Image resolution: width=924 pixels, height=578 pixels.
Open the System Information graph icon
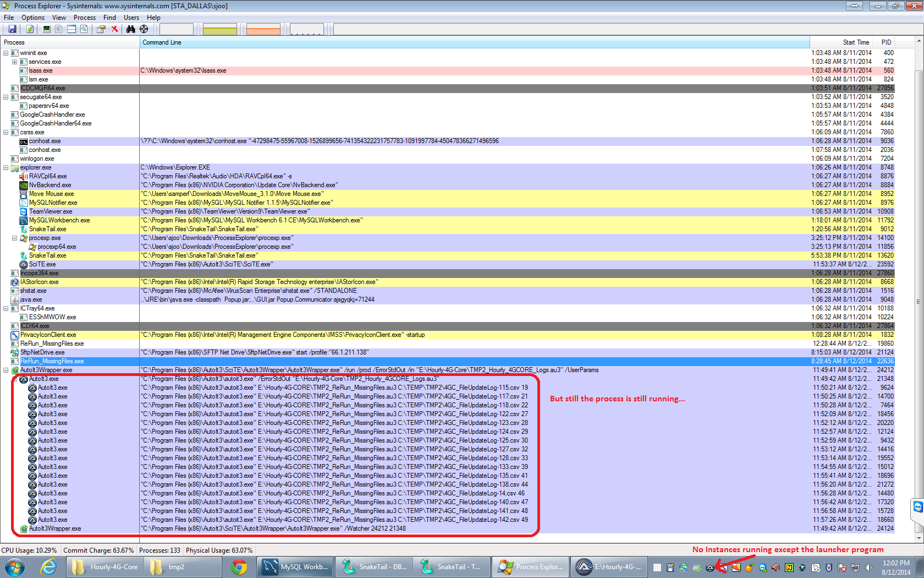coord(47,29)
